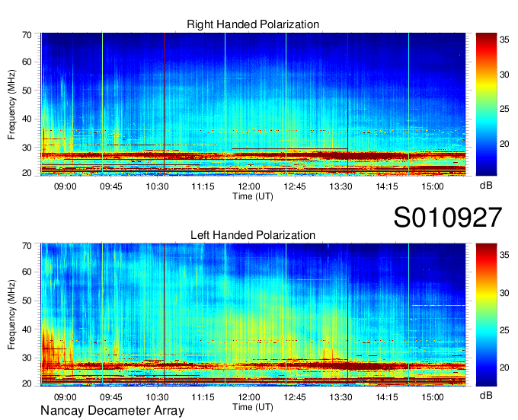Click 20 dB value on Right Handed colorbar

[x=504, y=144]
